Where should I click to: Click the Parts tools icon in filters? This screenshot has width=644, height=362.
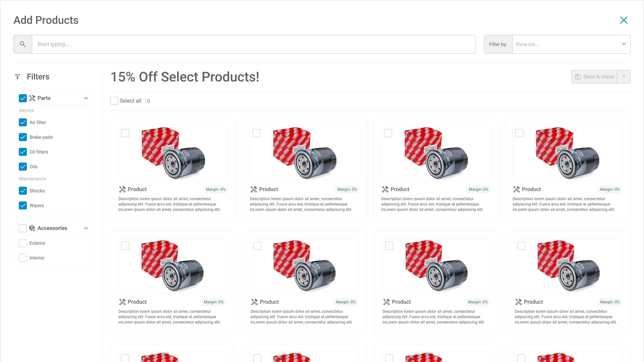[x=32, y=98]
